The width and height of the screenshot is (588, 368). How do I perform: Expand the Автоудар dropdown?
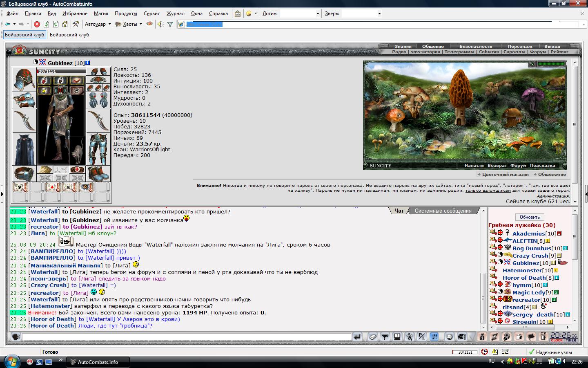(109, 24)
